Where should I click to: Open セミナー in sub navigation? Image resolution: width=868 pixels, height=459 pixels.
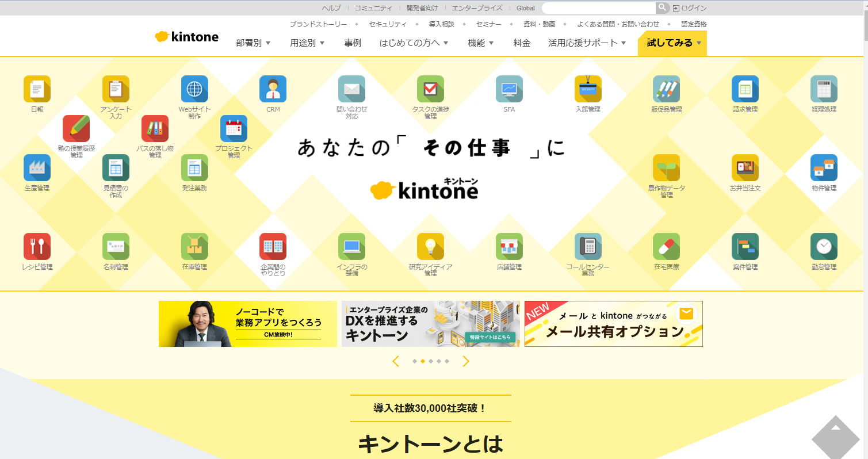[x=488, y=24]
